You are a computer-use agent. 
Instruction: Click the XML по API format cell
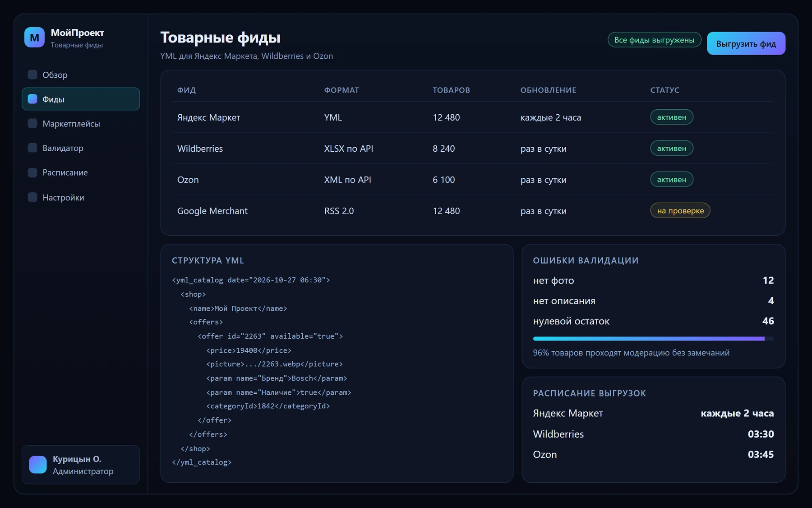pos(348,180)
